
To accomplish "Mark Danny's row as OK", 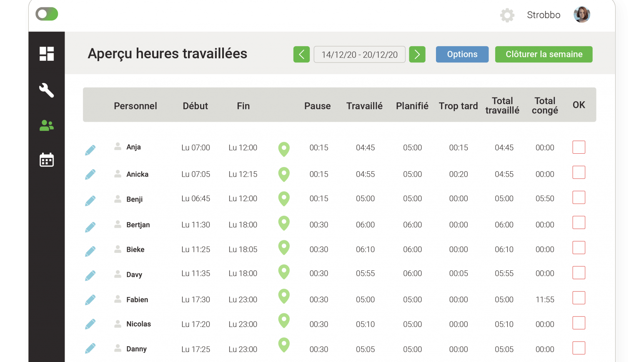I will 579,348.
